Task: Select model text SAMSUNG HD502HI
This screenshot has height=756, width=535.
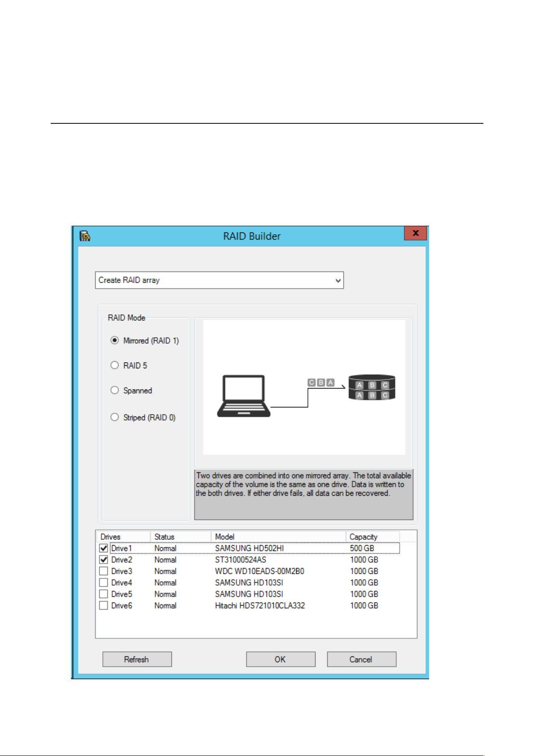Action: 249,548
